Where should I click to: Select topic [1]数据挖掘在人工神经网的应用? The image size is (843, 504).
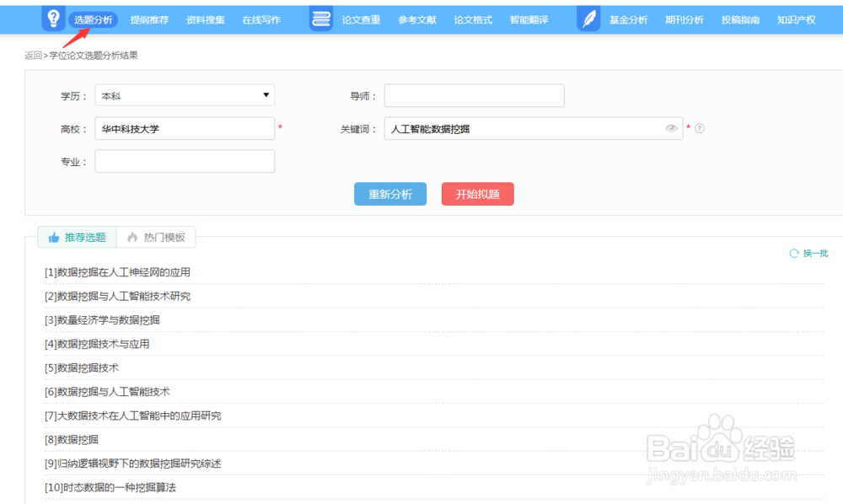click(117, 272)
